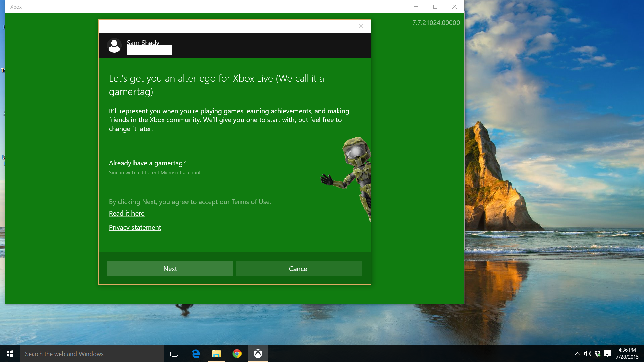Click the Windows Start menu button
The width and height of the screenshot is (644, 362).
10,354
